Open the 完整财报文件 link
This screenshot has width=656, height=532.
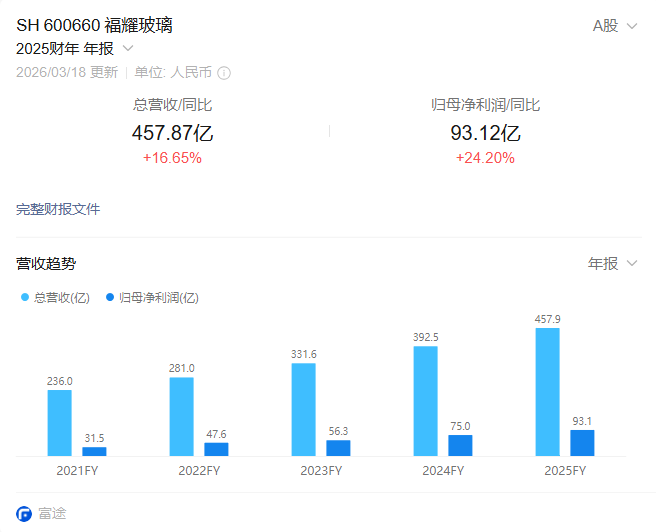point(58,209)
